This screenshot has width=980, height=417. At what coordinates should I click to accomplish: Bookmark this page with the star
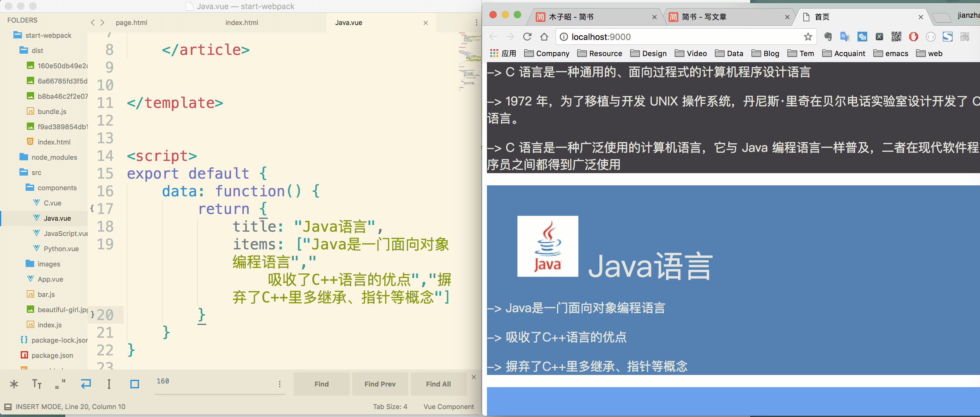pyautogui.click(x=808, y=37)
